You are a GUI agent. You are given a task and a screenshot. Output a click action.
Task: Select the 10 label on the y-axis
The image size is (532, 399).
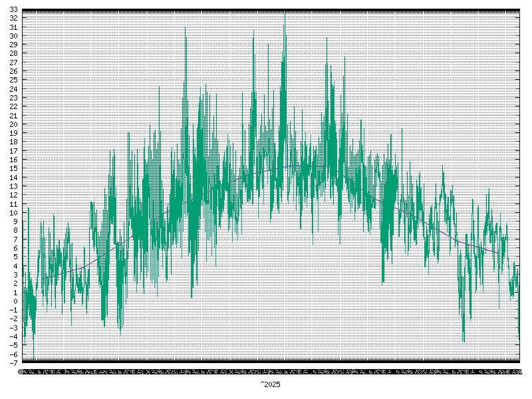pyautogui.click(x=13, y=213)
